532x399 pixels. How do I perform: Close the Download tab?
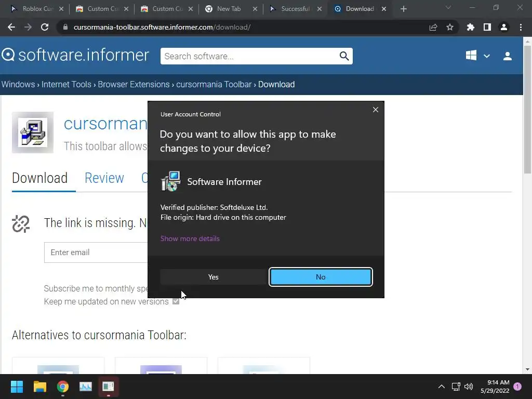click(384, 9)
